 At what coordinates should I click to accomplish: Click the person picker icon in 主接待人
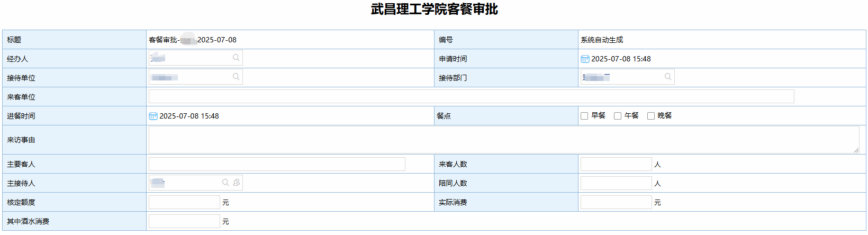[237, 183]
